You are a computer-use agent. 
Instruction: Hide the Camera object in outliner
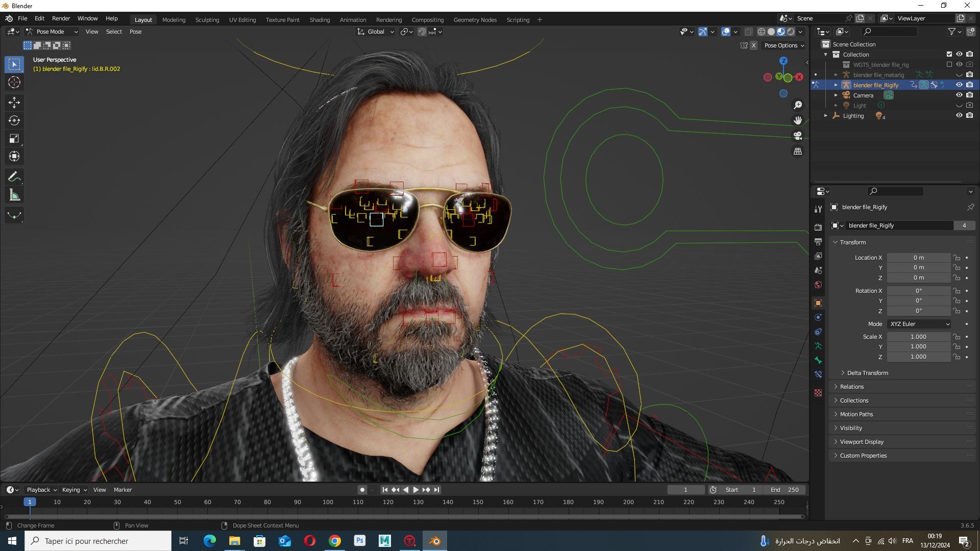point(959,95)
